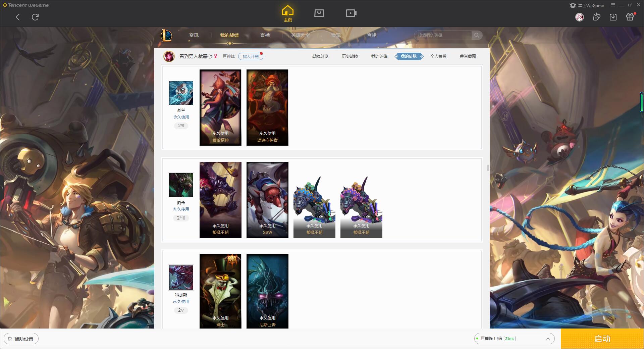Open 图奇 都铎王朝 splash skin card
Screen dimensions: 644x349
coord(220,200)
